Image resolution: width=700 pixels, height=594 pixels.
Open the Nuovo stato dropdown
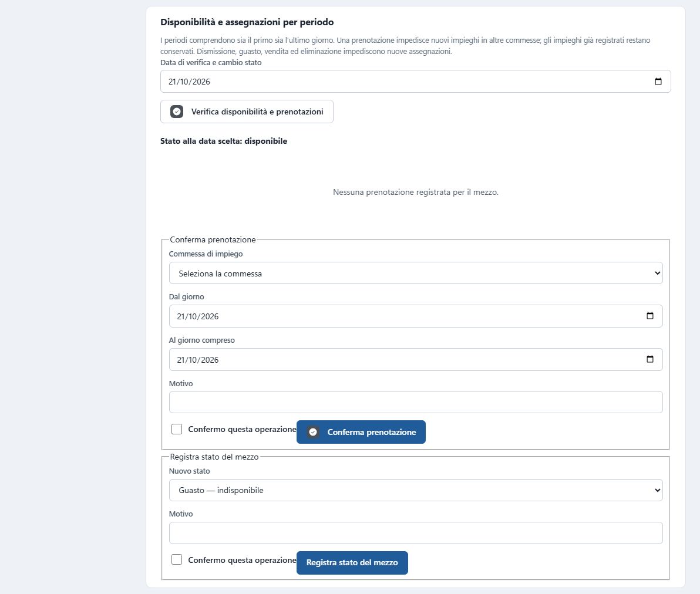[x=416, y=490]
